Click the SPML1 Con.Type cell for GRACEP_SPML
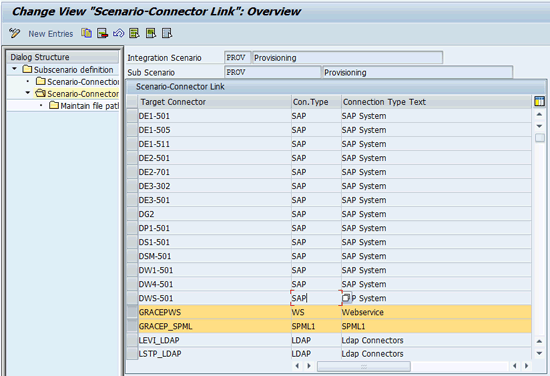Viewport: 550px width, 376px height. 316,326
